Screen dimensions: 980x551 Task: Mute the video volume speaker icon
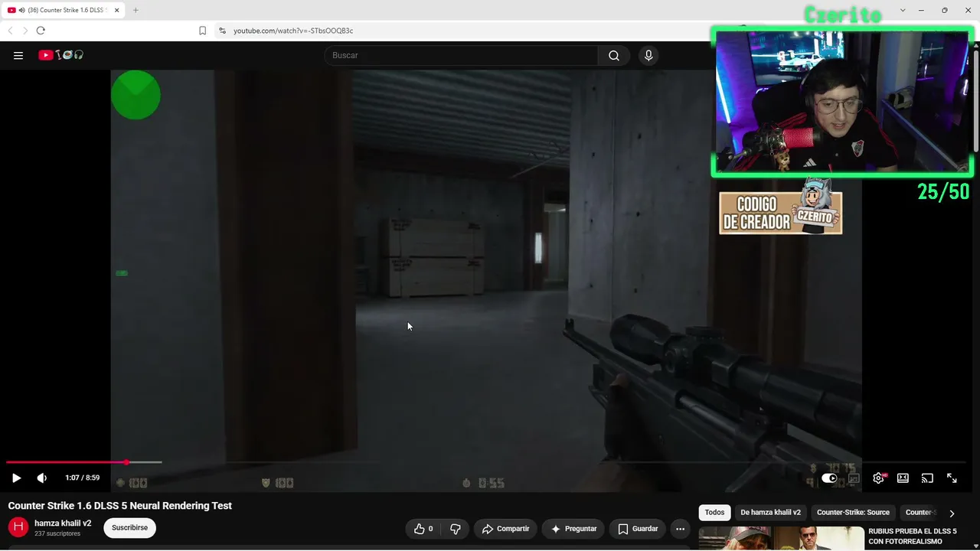[42, 478]
